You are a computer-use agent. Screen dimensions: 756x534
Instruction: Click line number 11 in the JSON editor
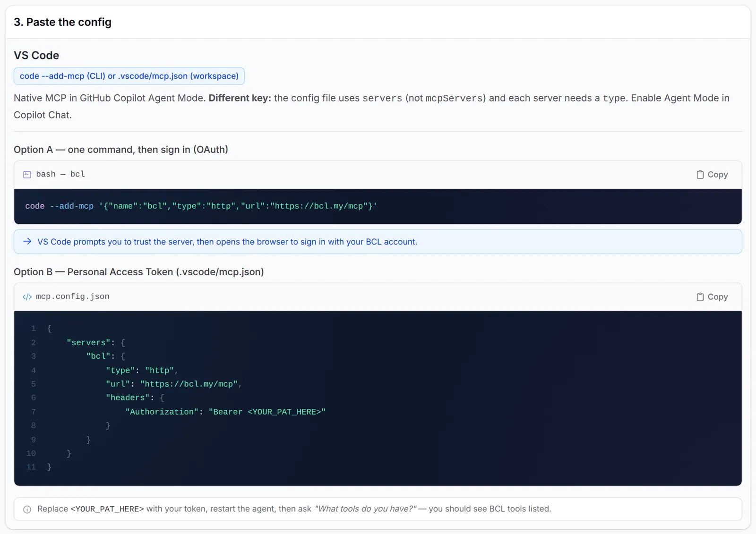31,467
